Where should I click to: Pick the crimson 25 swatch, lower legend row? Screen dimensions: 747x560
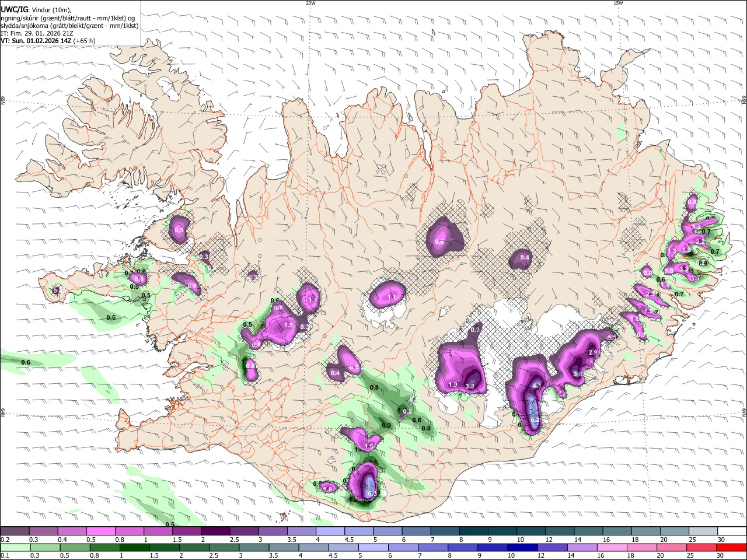tap(701, 547)
